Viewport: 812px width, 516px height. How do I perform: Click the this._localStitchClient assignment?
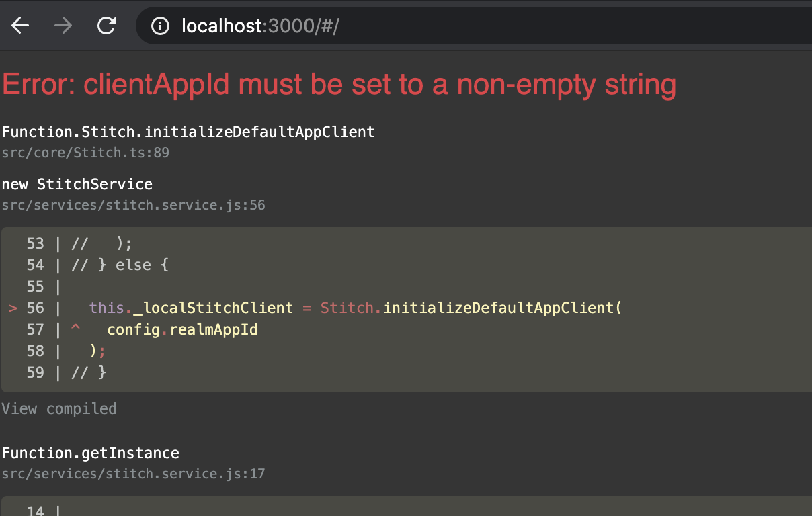coord(191,308)
